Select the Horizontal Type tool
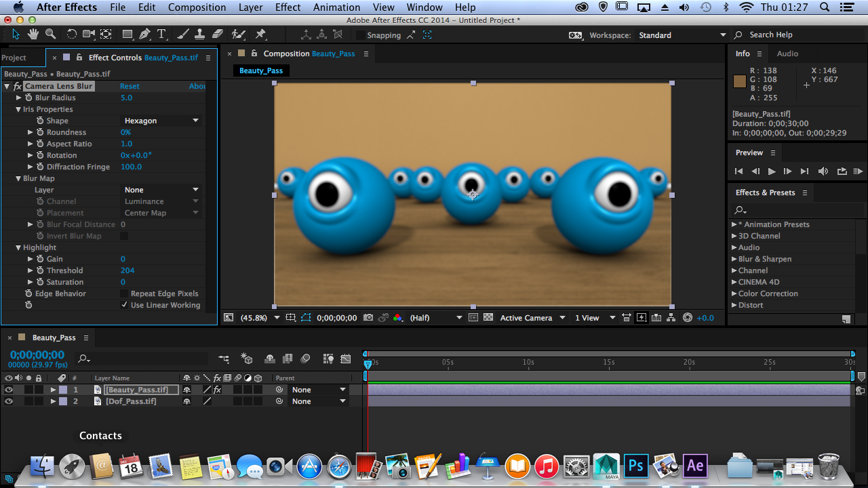The height and width of the screenshot is (488, 868). point(161,34)
